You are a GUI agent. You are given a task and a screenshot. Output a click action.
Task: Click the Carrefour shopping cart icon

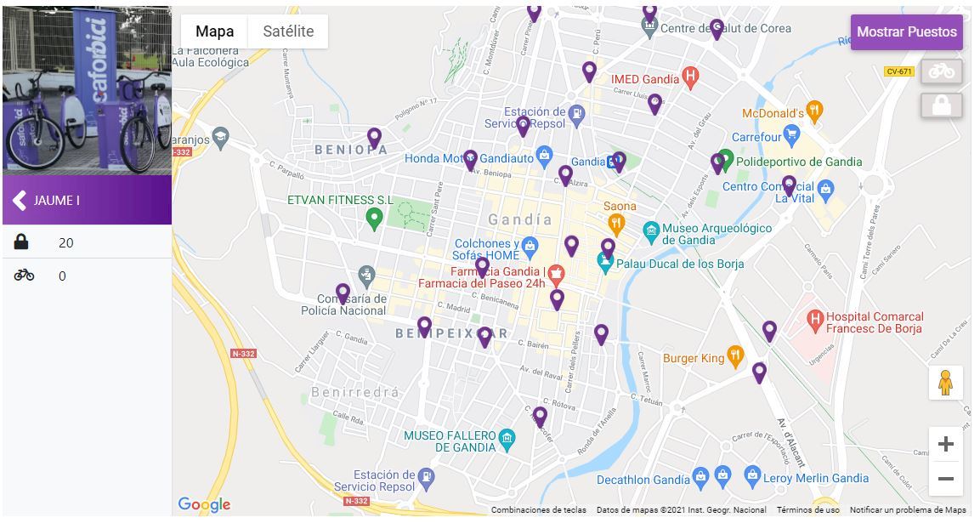click(791, 134)
